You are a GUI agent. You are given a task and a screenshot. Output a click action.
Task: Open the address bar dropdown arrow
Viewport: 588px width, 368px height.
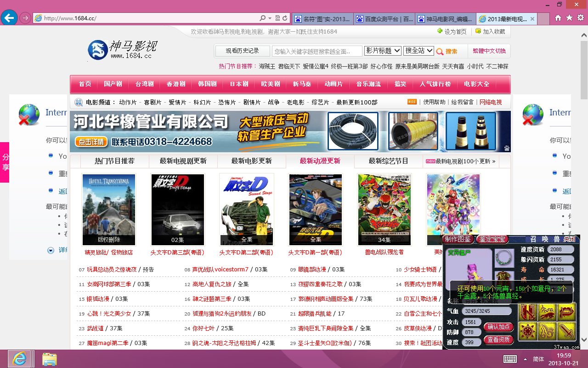[x=270, y=18]
